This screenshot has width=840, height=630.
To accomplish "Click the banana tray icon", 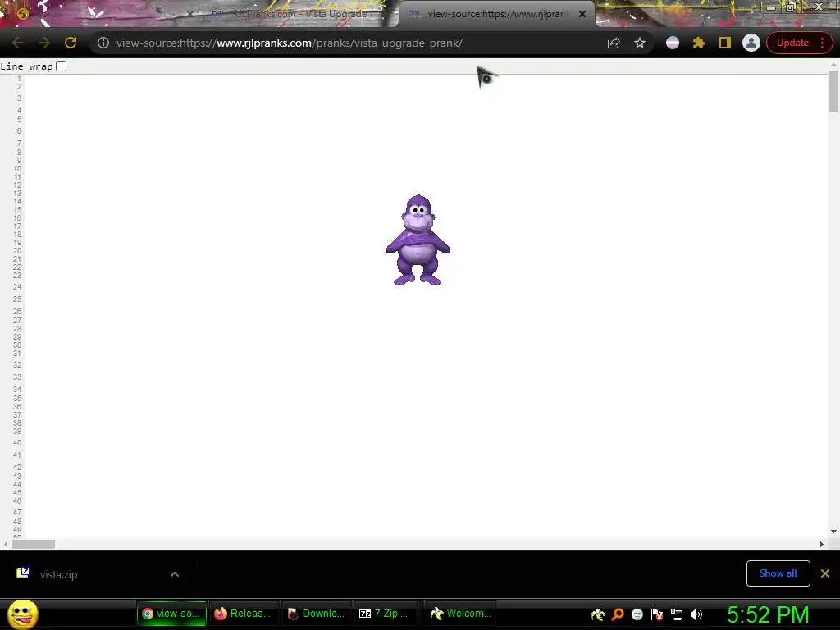I will (x=598, y=614).
